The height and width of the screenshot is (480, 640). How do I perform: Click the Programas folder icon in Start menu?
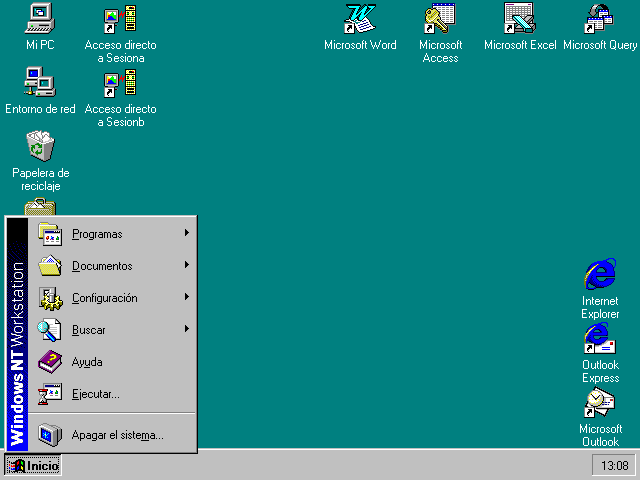pos(50,234)
